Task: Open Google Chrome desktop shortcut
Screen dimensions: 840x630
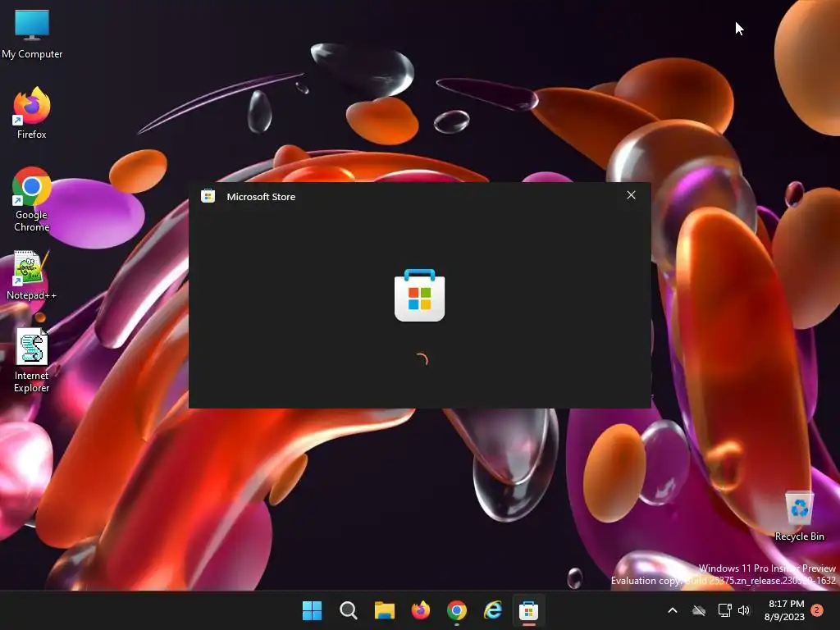Action: point(32,199)
